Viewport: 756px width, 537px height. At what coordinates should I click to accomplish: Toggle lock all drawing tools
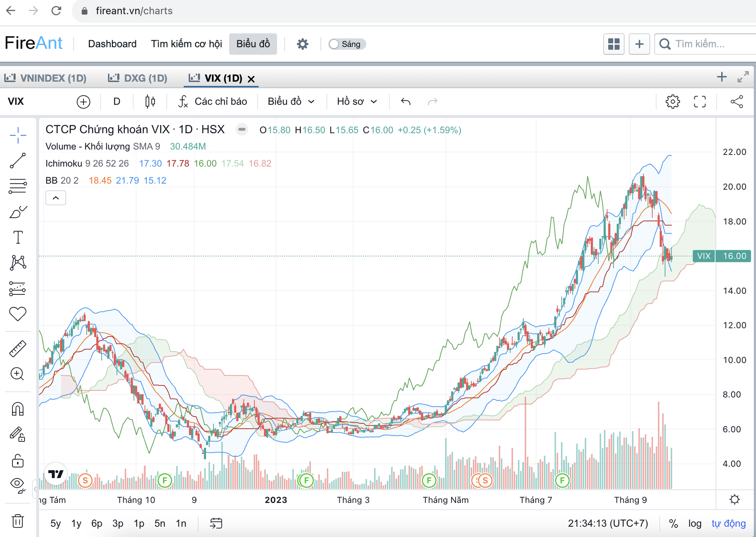pyautogui.click(x=18, y=460)
